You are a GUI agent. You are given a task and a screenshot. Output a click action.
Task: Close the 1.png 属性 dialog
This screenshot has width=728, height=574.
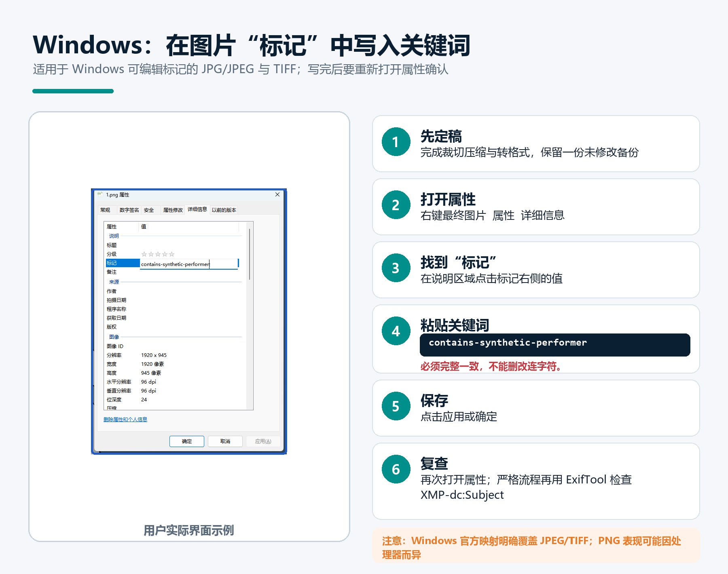click(x=277, y=194)
